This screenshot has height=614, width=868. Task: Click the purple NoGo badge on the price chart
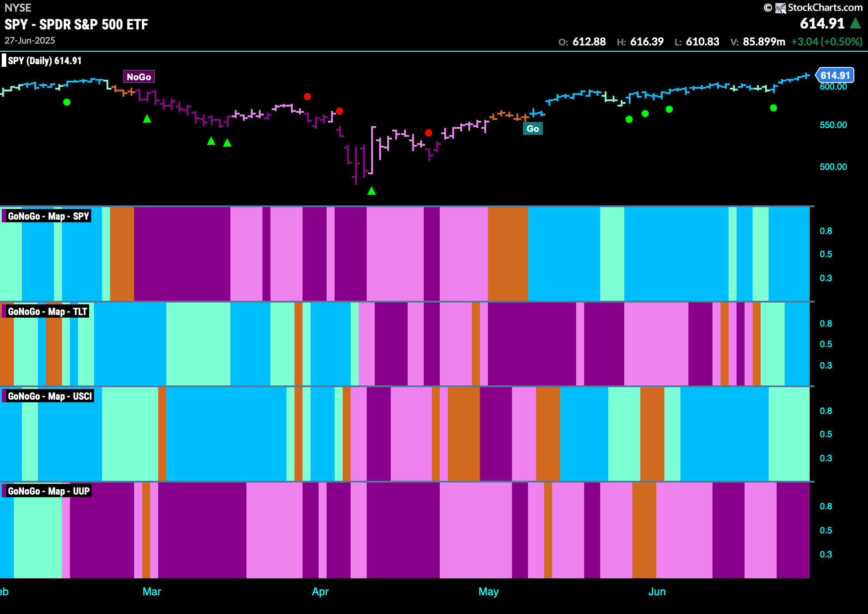click(x=139, y=76)
